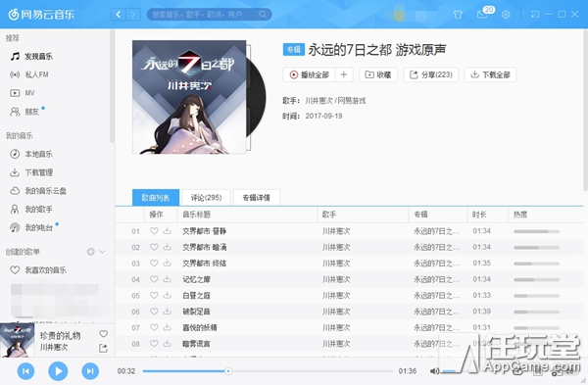Open artist 川井憲次 in row 01
This screenshot has width=588, height=385.
(336, 231)
